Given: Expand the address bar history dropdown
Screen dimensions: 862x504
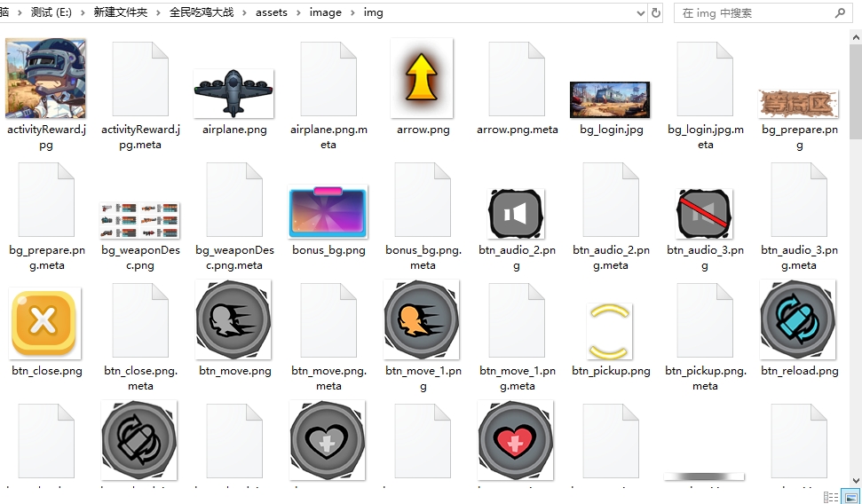Looking at the screenshot, I should pos(641,13).
